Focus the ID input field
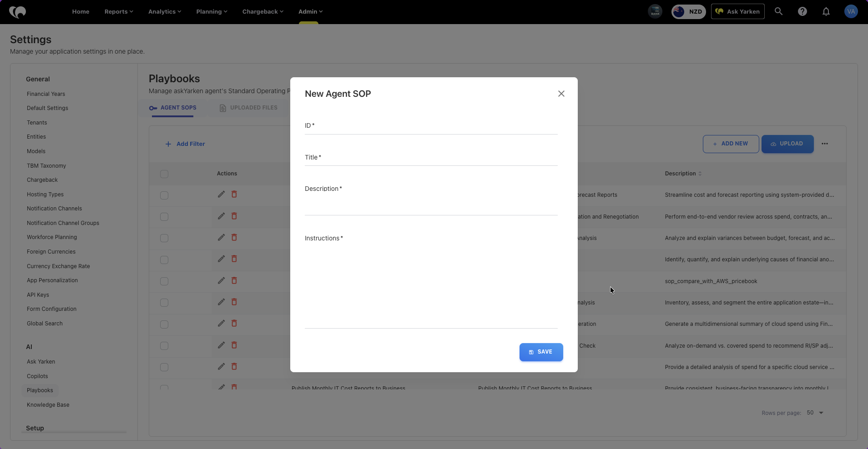 pyautogui.click(x=431, y=126)
